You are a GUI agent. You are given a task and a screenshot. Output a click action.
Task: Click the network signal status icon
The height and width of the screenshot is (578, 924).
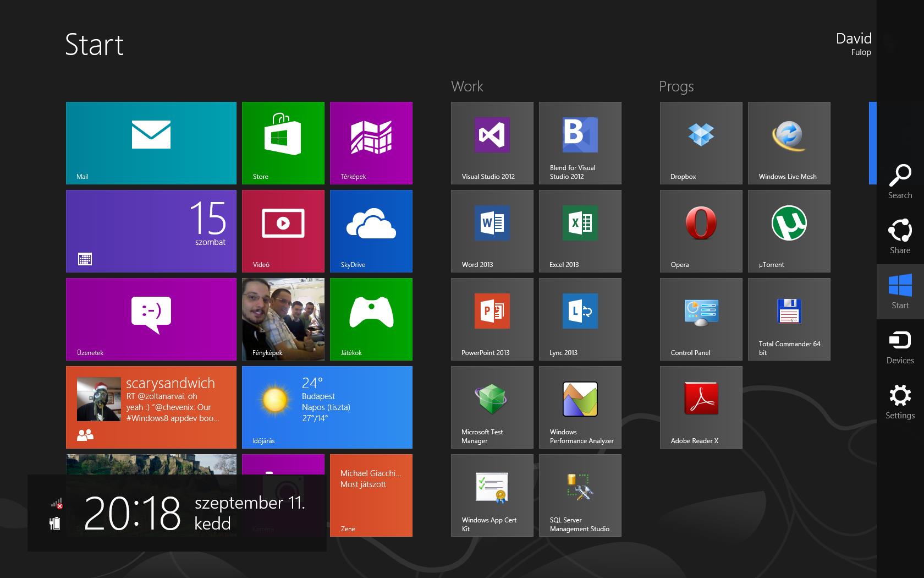point(57,503)
